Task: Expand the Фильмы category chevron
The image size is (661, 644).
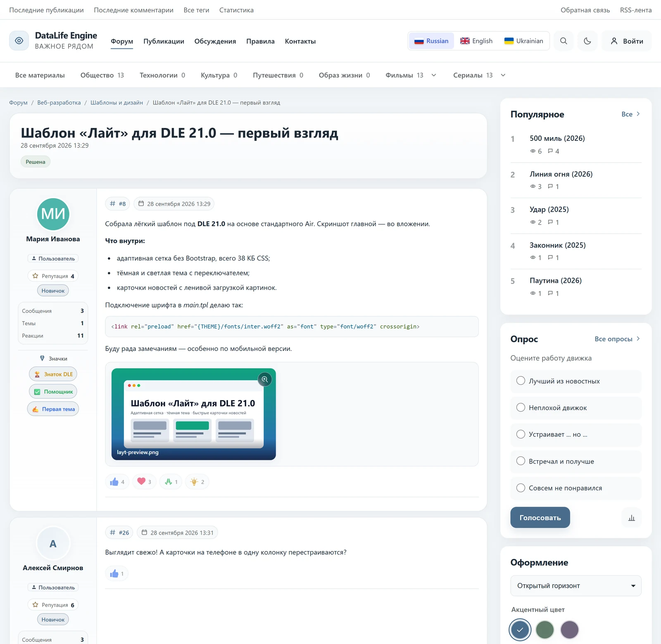Action: tap(434, 75)
